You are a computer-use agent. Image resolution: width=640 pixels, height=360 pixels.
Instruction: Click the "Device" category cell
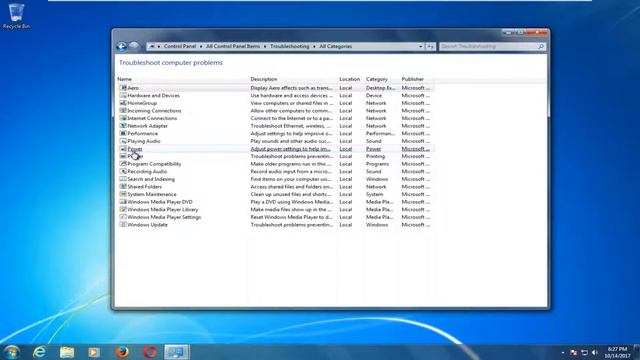(374, 95)
